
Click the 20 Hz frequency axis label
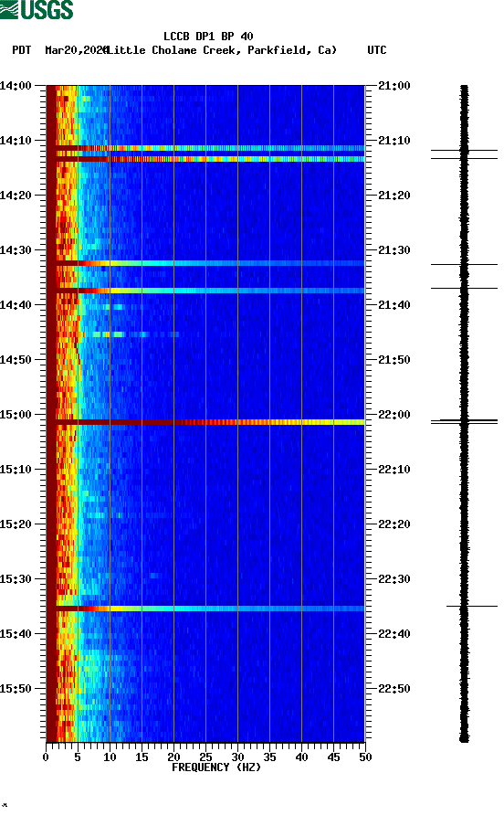[x=173, y=757]
